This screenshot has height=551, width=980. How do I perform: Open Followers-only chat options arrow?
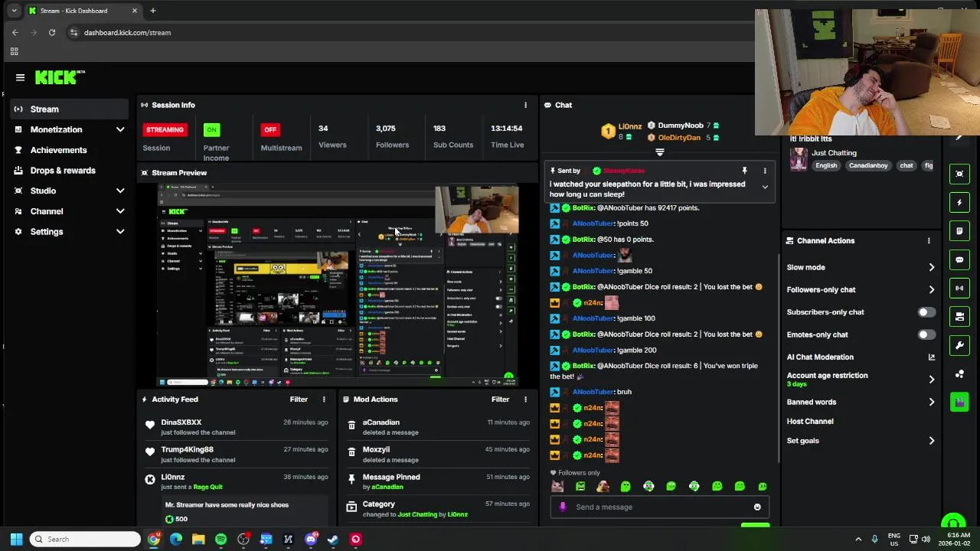click(931, 290)
